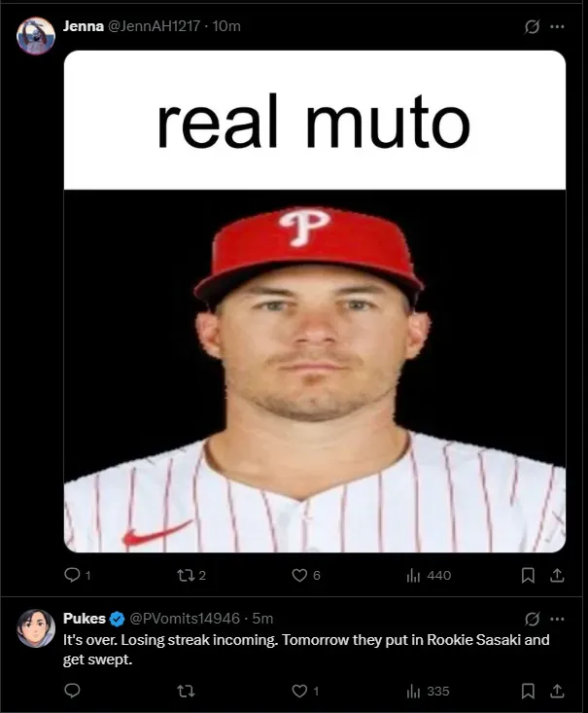Share Pukes' tweet via share icon

point(557,692)
